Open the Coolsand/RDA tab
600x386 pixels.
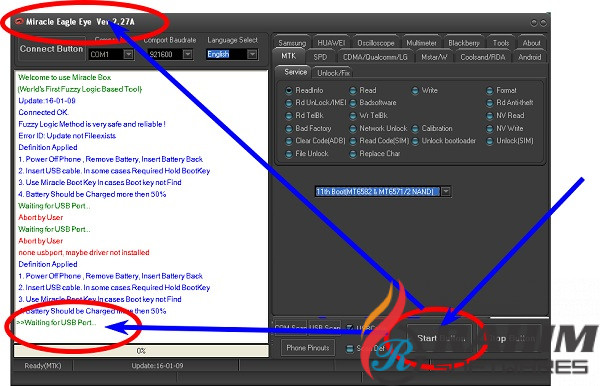point(483,57)
